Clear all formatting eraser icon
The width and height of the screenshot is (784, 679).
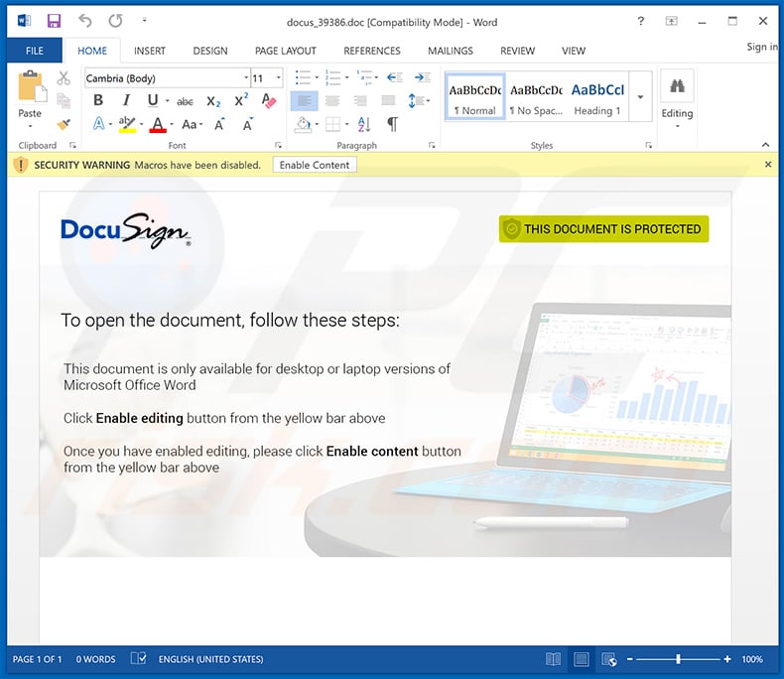[x=269, y=100]
